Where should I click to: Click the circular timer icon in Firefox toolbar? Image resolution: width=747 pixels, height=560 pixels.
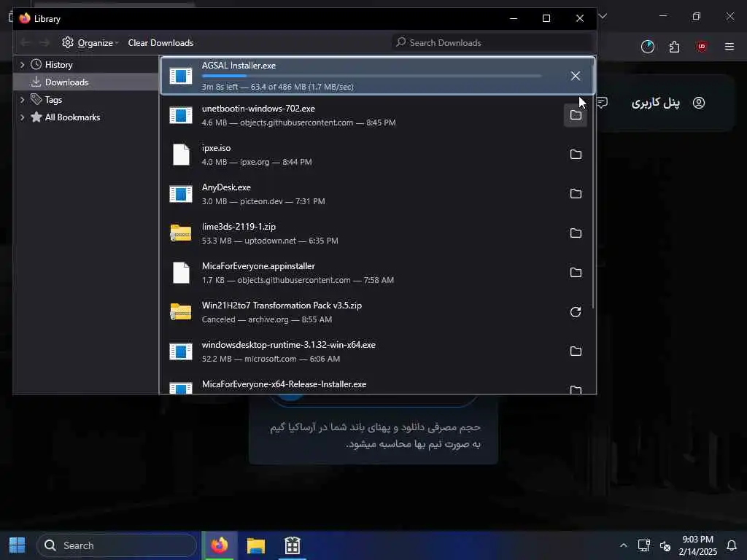point(648,47)
